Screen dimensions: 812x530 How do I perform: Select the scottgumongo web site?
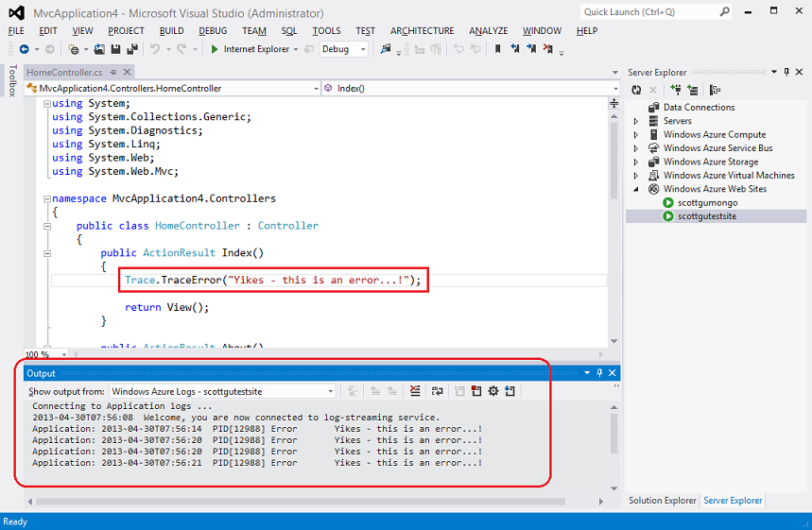pyautogui.click(x=707, y=203)
